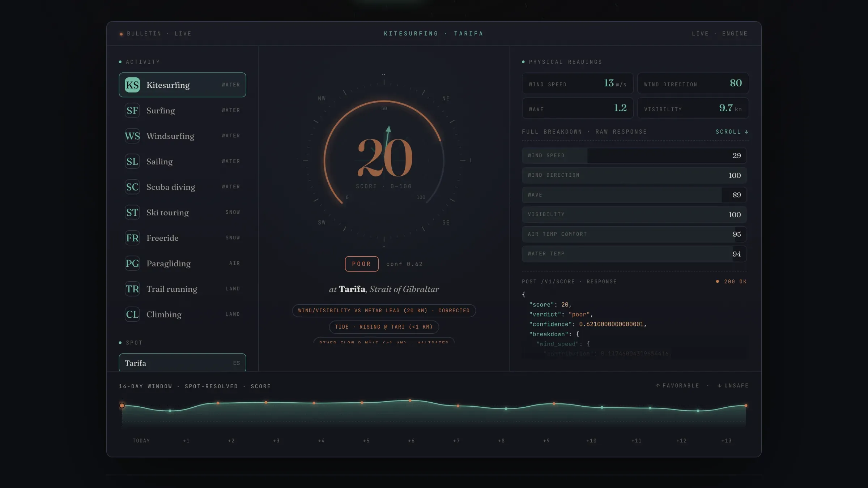Click the POST /V1/SCORE · RESPONSE heading
868x488 pixels.
569,282
